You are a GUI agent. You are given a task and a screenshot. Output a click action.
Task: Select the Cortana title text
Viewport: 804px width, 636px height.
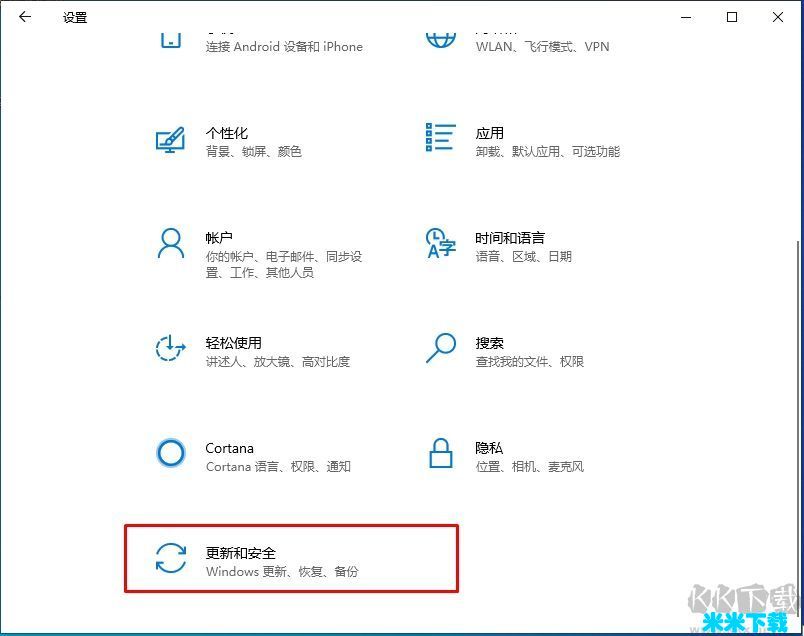[x=229, y=448]
